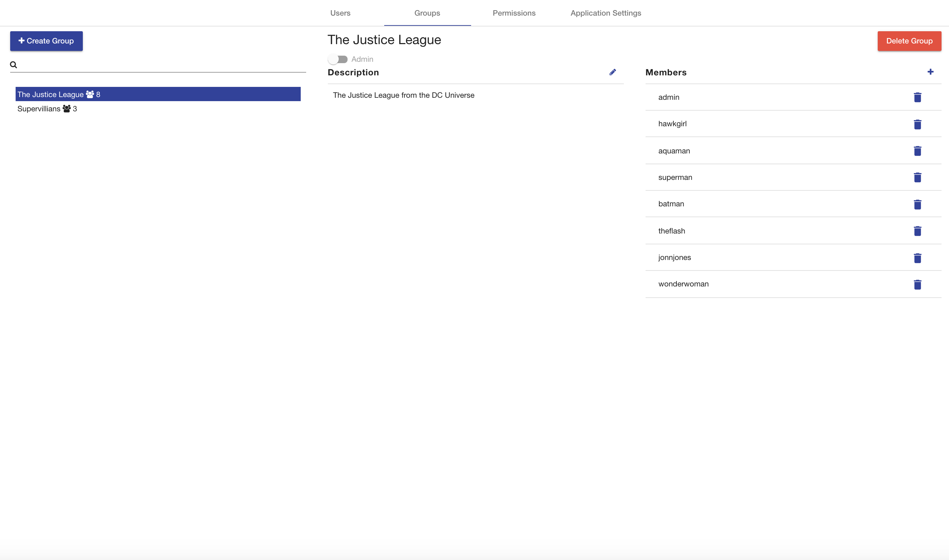Switch to the Users tab
Viewport: 949px width, 560px height.
340,13
